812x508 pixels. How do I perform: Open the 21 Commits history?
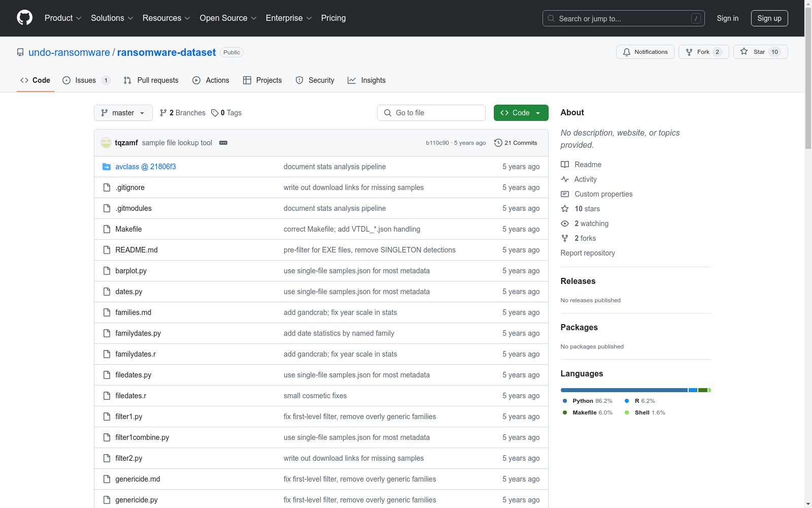click(x=516, y=143)
